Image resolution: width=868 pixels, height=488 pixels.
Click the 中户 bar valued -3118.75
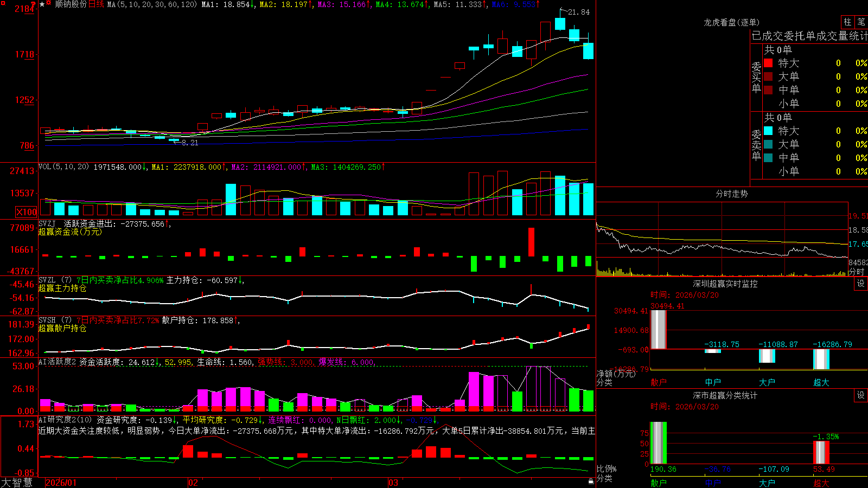coord(712,351)
